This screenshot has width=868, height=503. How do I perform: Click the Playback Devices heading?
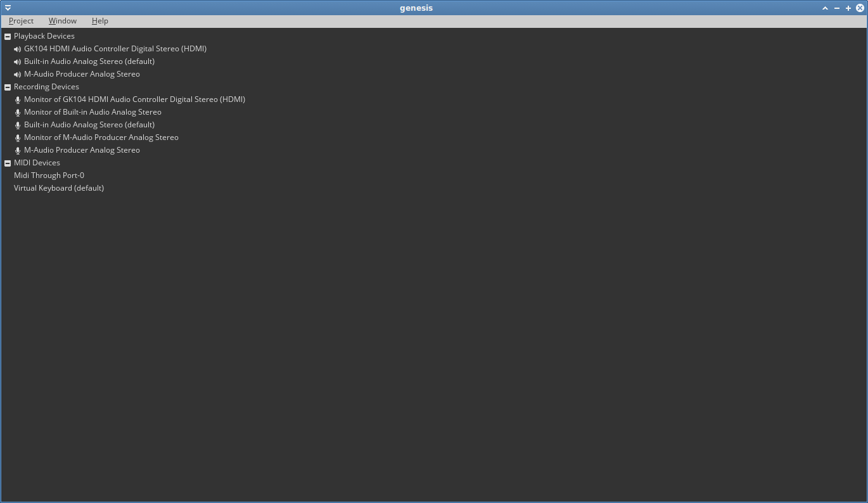[44, 36]
